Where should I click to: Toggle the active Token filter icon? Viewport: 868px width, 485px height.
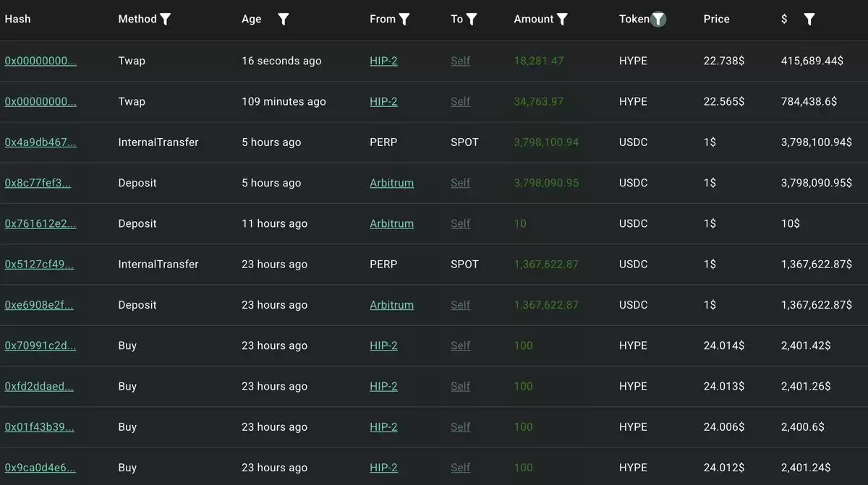tap(658, 20)
